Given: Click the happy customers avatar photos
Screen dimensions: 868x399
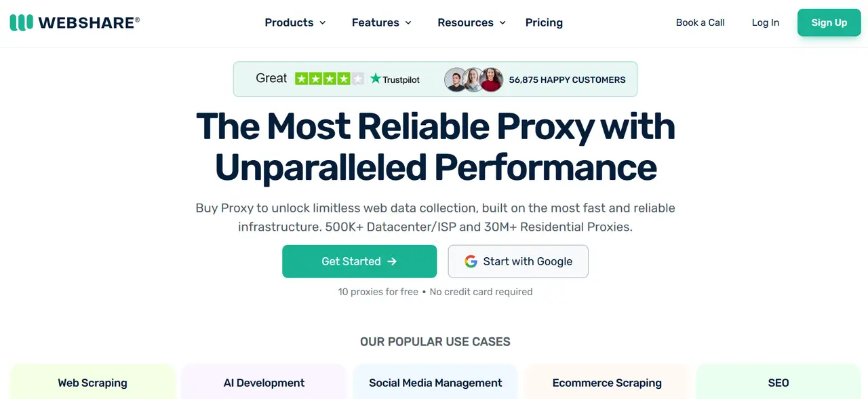Looking at the screenshot, I should (473, 79).
